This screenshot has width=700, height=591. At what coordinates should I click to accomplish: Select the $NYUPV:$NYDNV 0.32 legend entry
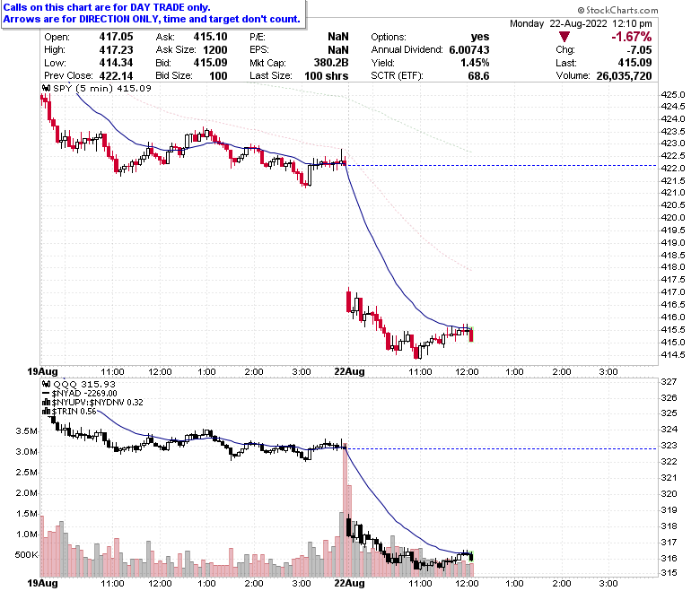pos(97,403)
